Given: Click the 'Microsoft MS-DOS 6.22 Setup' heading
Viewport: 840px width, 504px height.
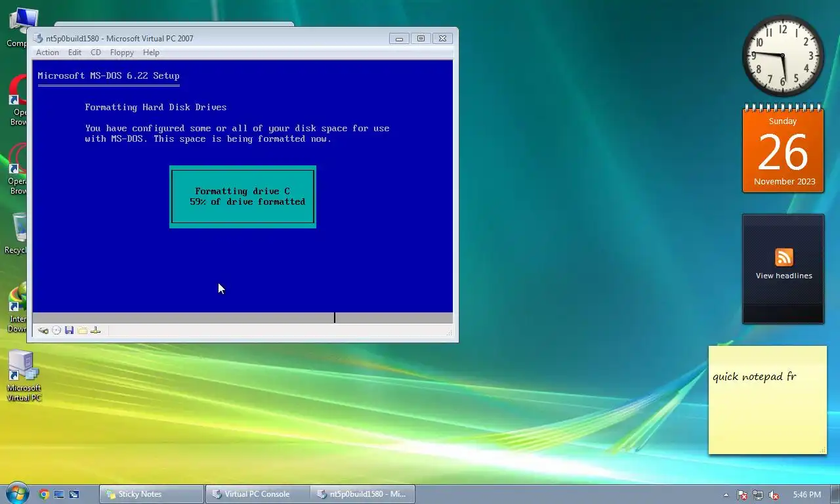Looking at the screenshot, I should point(108,75).
